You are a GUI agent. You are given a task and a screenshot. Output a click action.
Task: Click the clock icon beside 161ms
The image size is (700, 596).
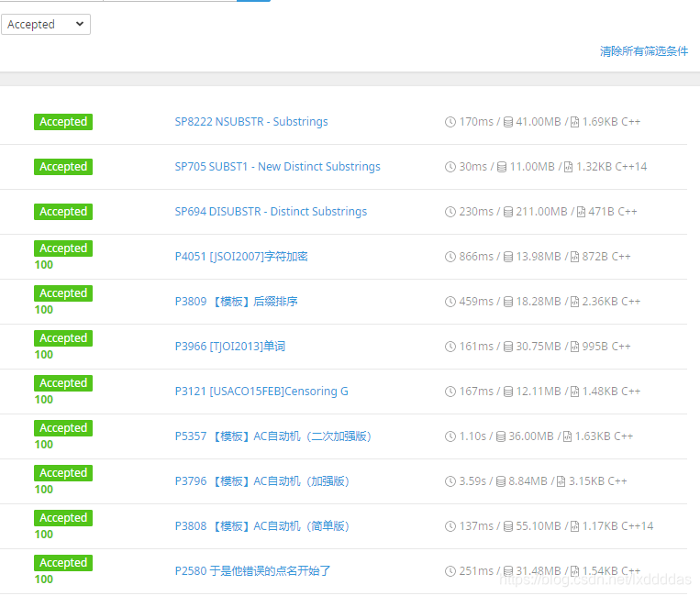(x=450, y=347)
